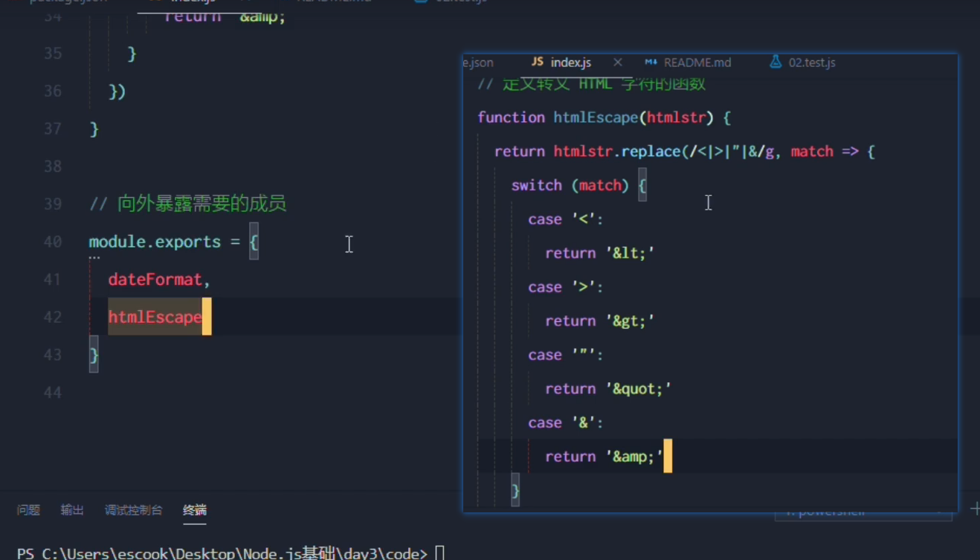
Task: Place cursor on 'module.exports = {' line
Action: [173, 242]
